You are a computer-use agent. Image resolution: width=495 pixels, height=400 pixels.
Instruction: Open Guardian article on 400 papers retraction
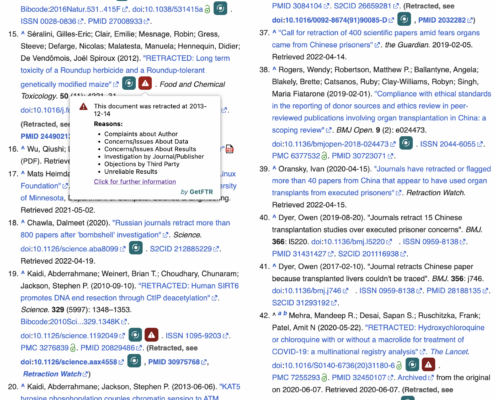coord(376,39)
